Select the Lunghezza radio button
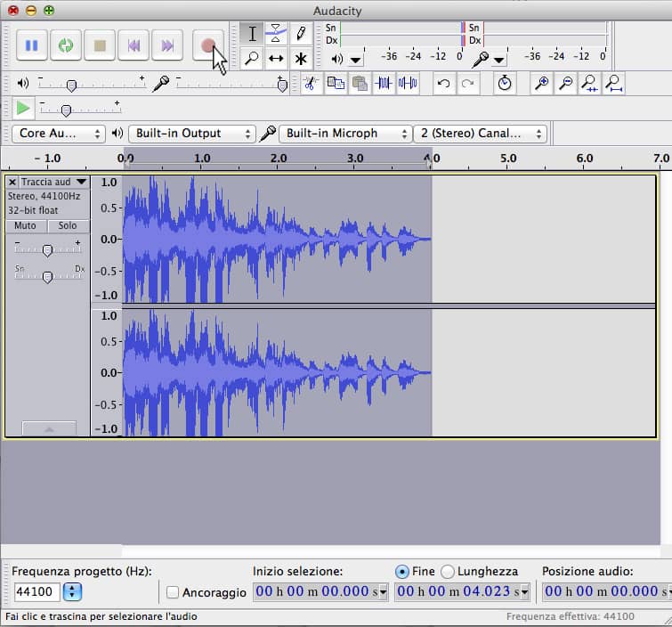 click(447, 572)
